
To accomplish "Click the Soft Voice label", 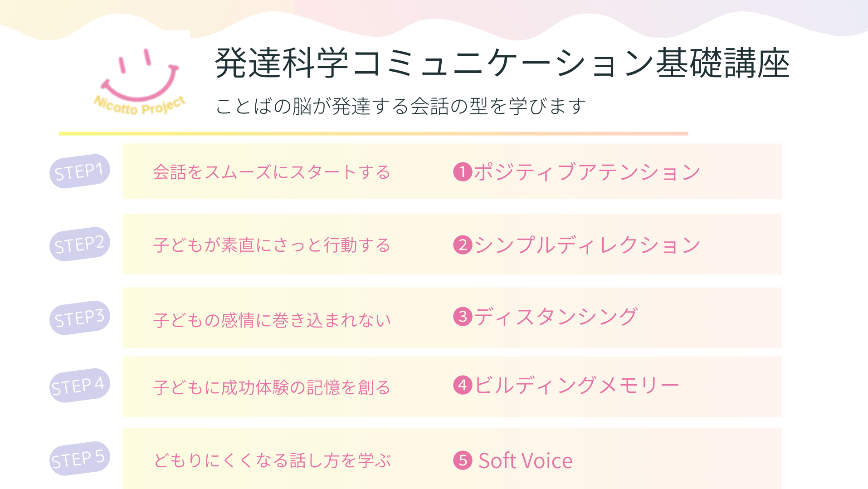I will (526, 461).
